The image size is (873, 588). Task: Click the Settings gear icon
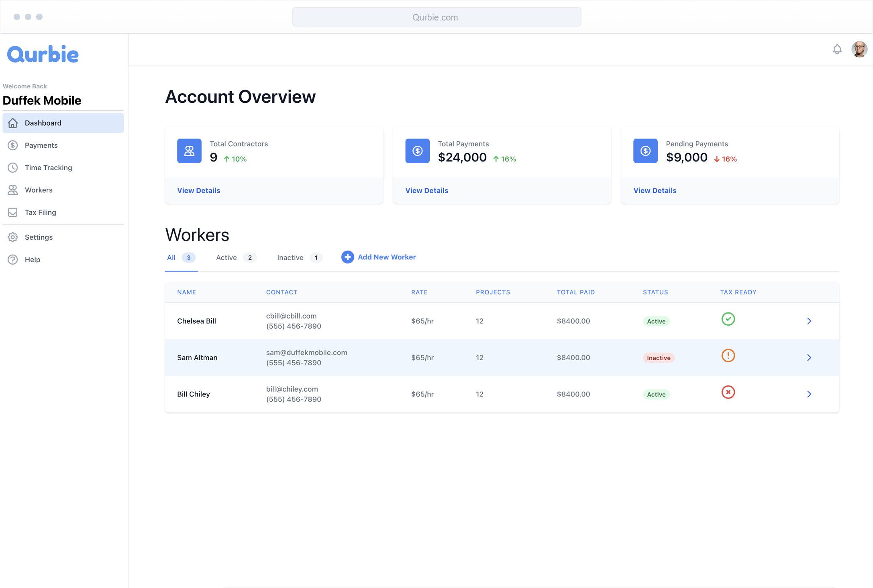(x=13, y=237)
